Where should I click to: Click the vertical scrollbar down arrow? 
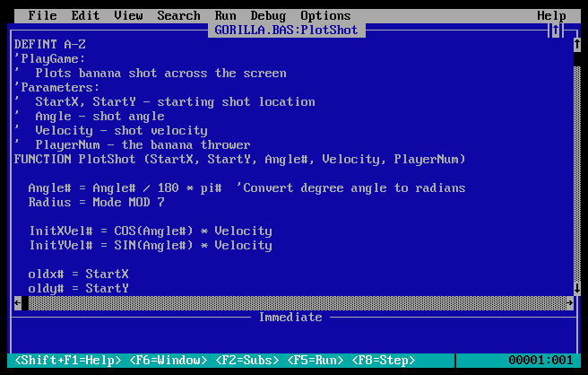[576, 288]
